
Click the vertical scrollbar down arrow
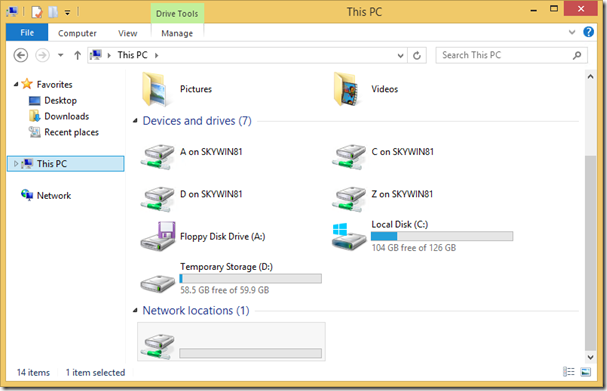point(590,357)
